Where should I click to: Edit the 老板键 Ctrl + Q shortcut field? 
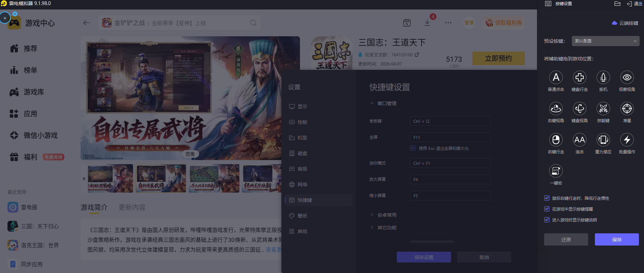coord(450,121)
